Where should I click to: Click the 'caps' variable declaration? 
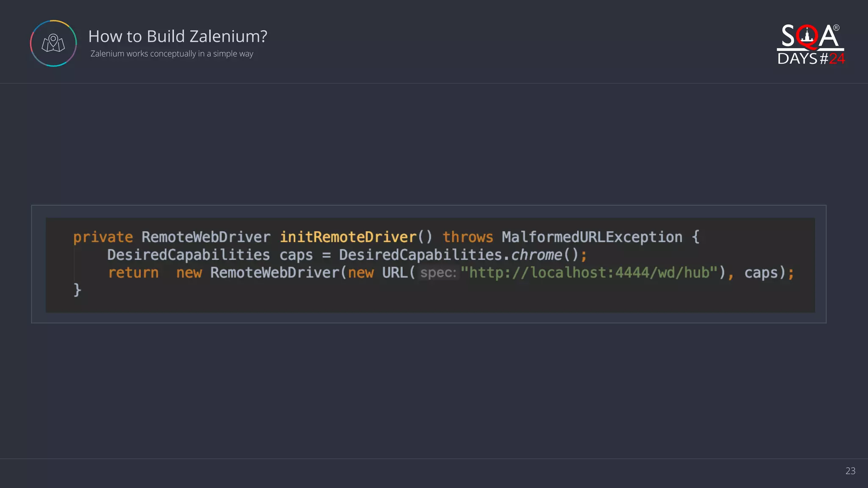coord(296,255)
